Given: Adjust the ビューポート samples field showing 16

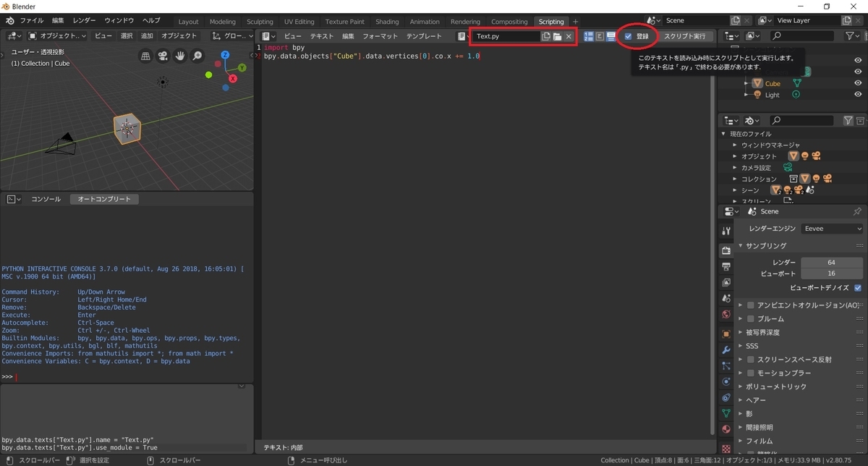Looking at the screenshot, I should click(832, 274).
